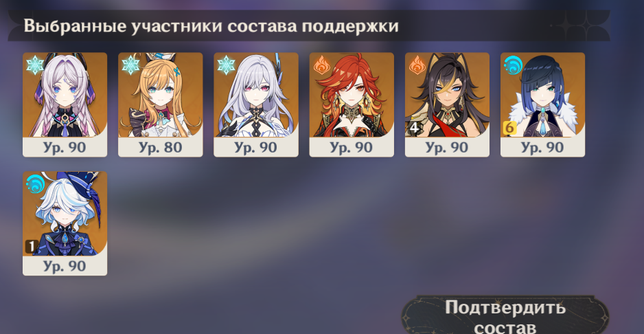Click the Подтвердить состав button

point(505,316)
